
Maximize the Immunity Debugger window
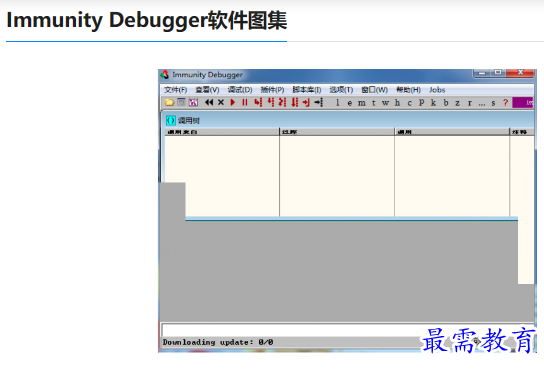pos(498,73)
